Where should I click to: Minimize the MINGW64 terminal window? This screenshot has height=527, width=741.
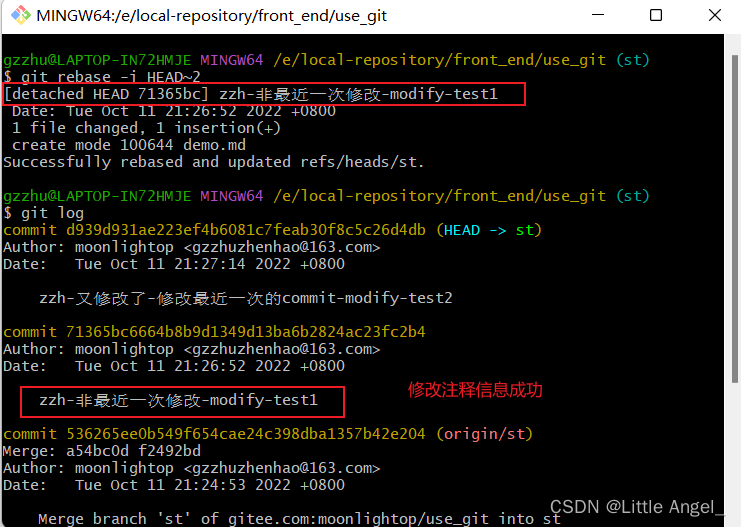click(598, 15)
